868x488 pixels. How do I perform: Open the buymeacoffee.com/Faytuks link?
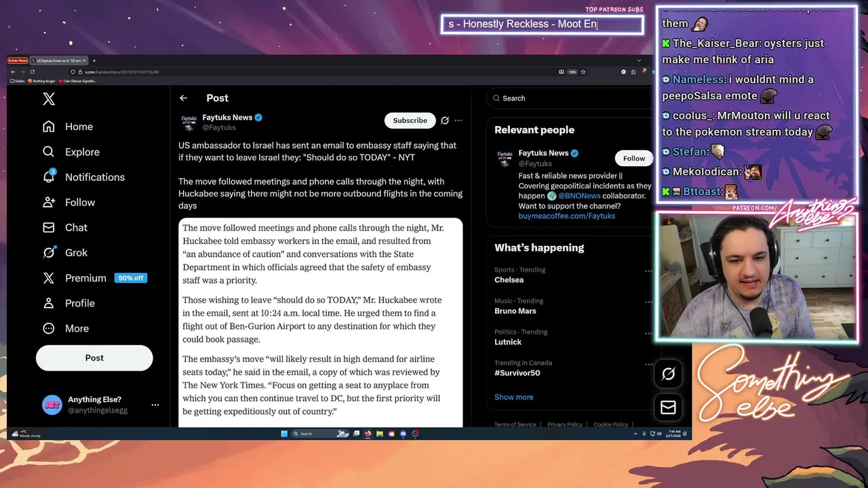click(x=567, y=216)
